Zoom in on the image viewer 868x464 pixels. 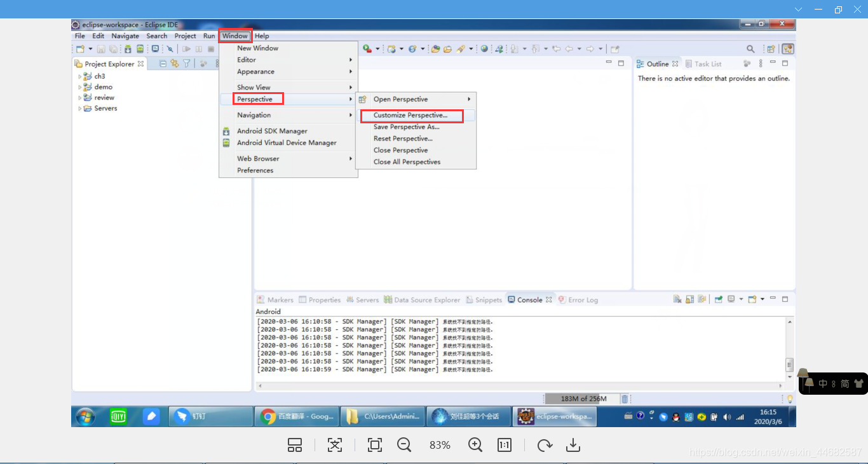[475, 445]
